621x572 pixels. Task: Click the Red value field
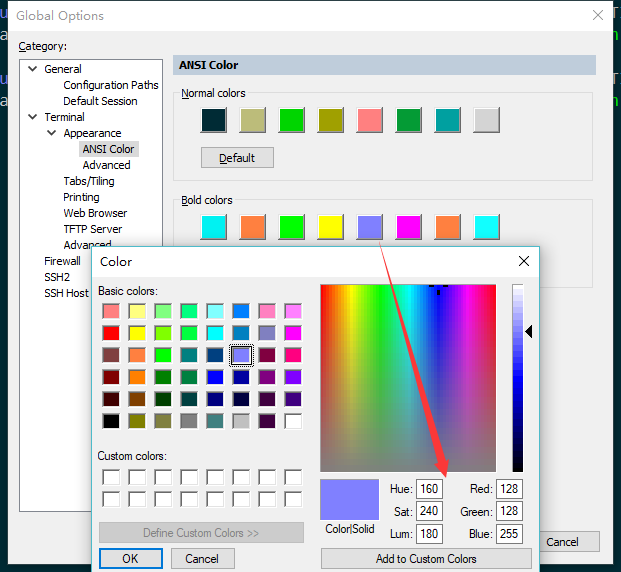pos(509,489)
